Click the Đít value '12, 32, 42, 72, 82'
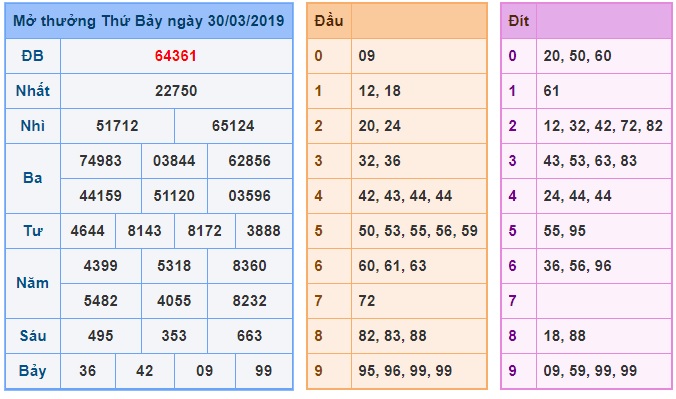This screenshot has height=399, width=676. 603,126
